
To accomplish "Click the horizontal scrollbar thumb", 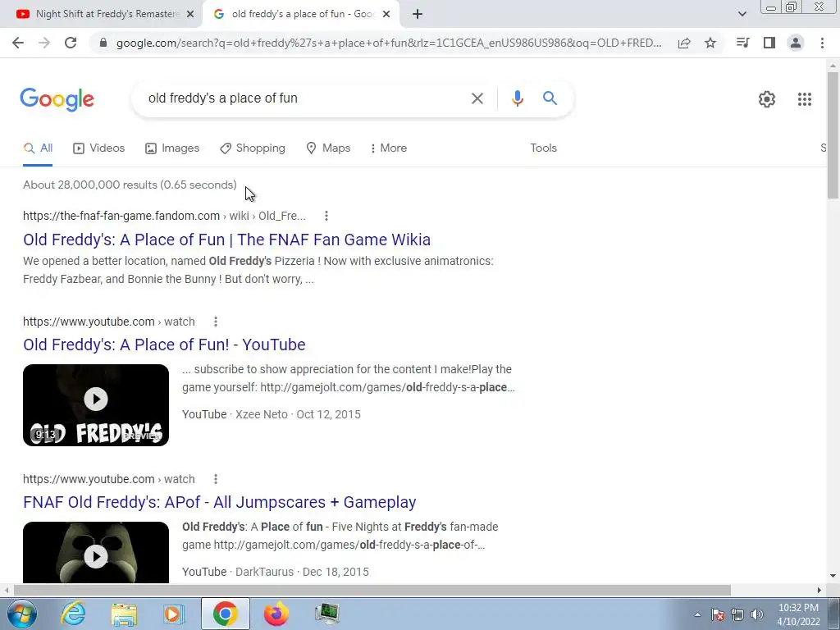I will click(x=372, y=591).
